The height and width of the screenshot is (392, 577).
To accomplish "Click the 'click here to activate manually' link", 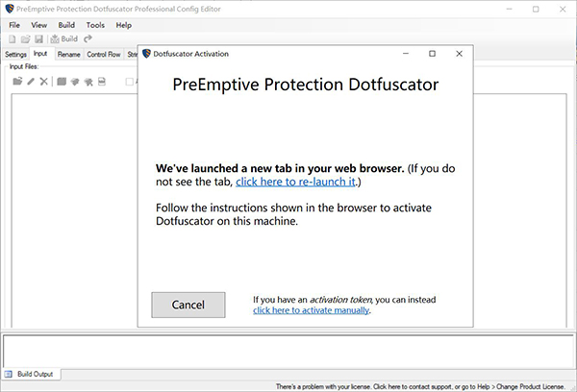I will pyautogui.click(x=311, y=310).
